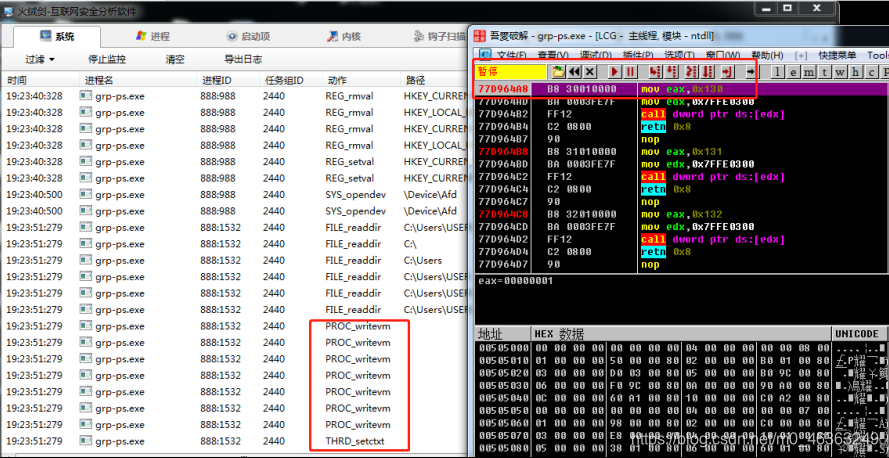Sort by the 进程名 column header

pyautogui.click(x=138, y=80)
